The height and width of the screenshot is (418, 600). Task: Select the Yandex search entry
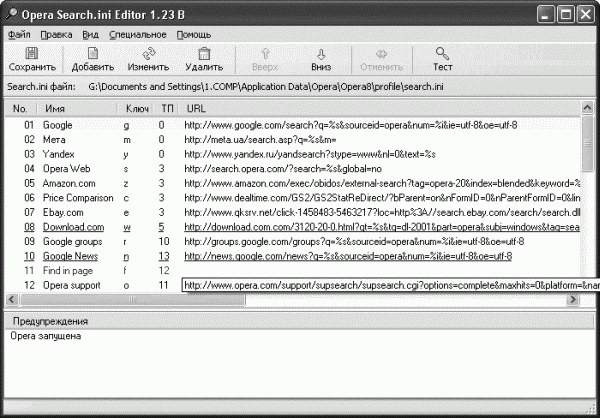(x=59, y=154)
